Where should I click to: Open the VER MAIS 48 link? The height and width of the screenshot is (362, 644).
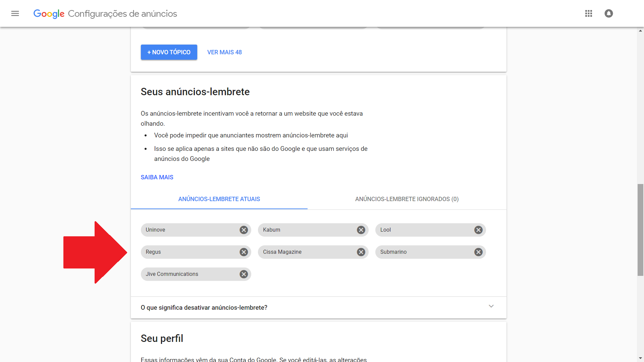(x=224, y=52)
